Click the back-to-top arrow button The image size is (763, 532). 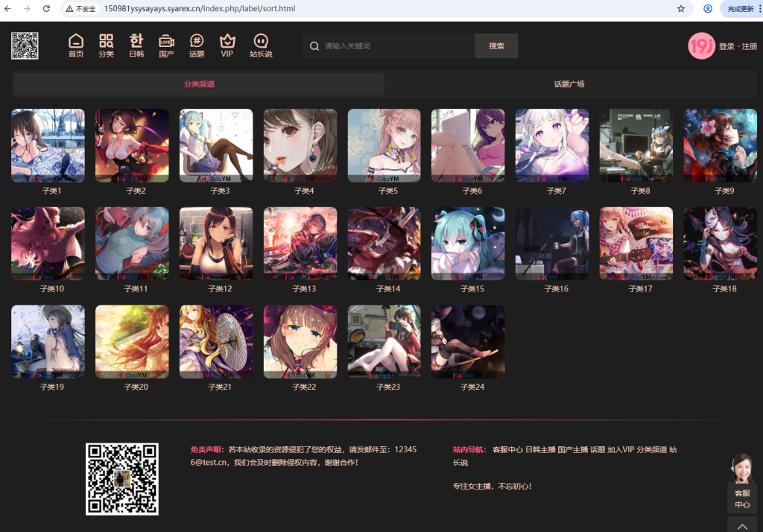(x=742, y=526)
